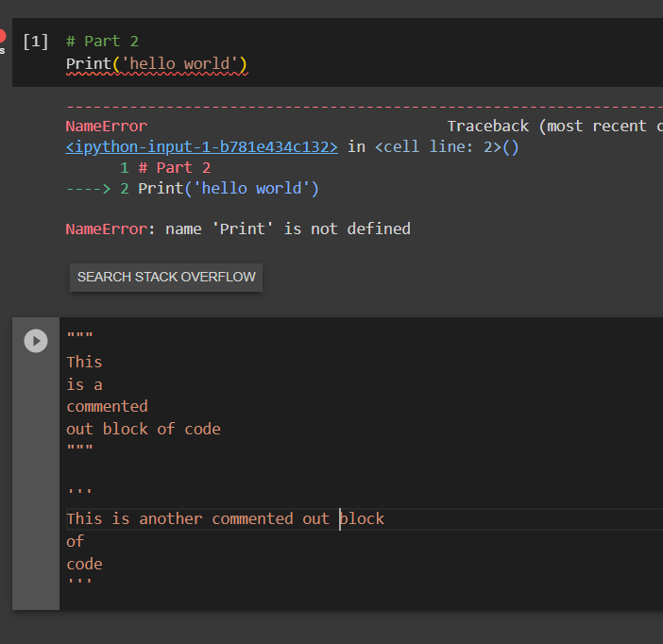Click the [1] execution count indicator
This screenshot has height=644, width=663.
(36, 42)
